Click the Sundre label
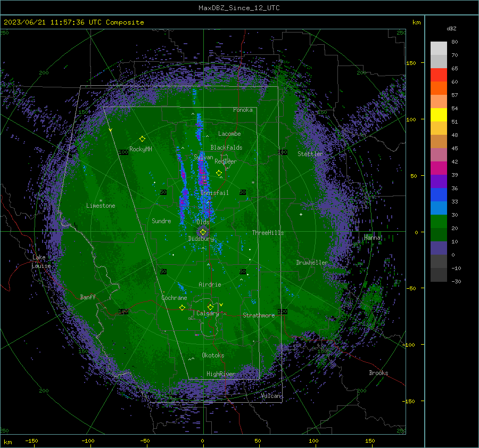The image size is (479, 448). click(162, 221)
